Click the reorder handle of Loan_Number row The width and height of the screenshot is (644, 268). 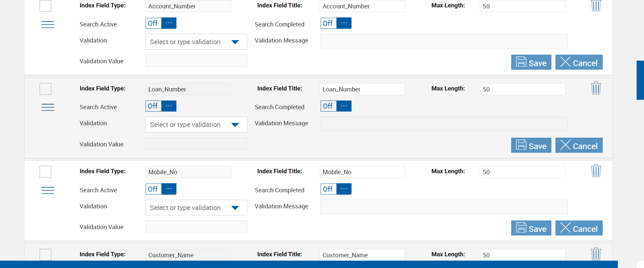(48, 107)
